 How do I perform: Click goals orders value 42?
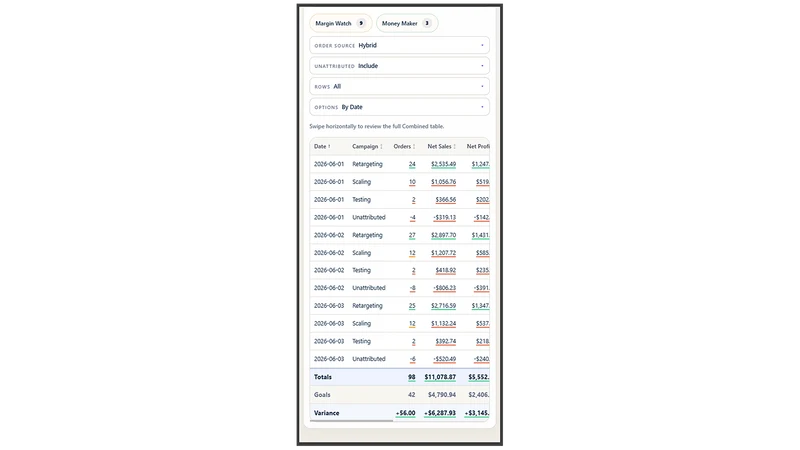412,395
